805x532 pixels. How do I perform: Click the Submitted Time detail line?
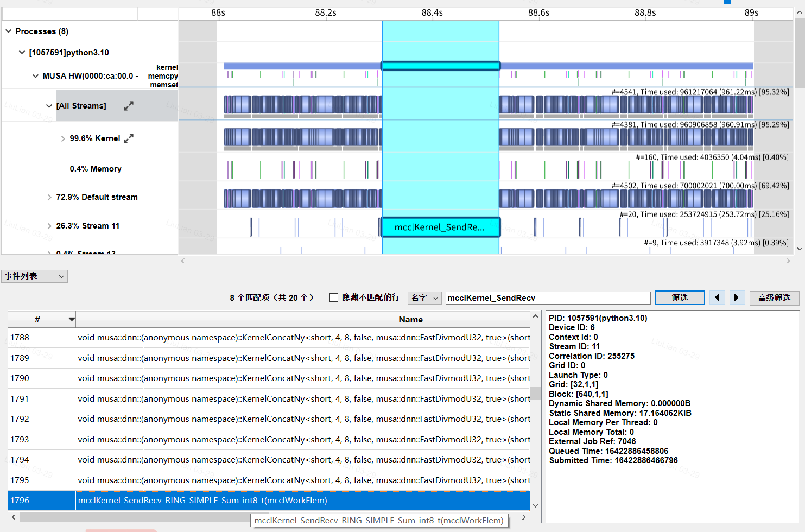click(613, 460)
